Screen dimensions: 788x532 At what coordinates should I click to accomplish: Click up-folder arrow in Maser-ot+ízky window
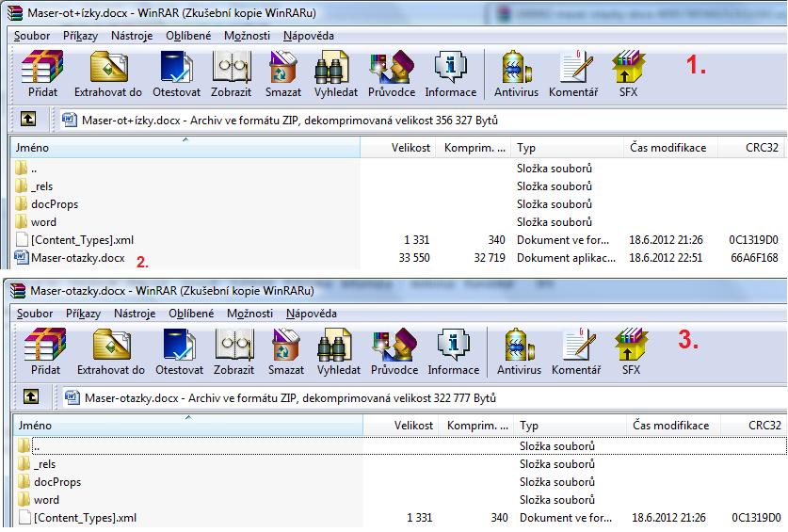tap(28, 120)
